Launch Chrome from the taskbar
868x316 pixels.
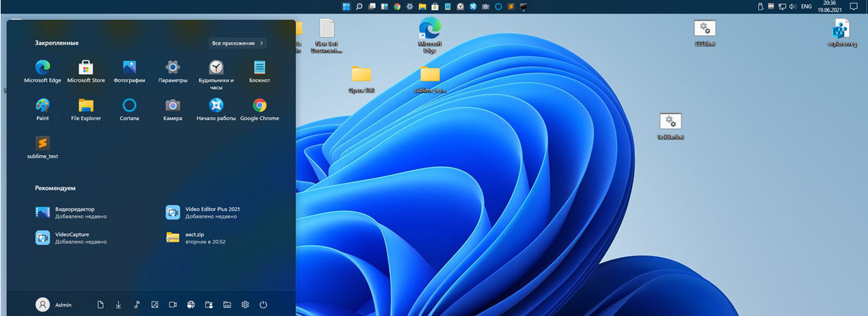pyautogui.click(x=397, y=7)
